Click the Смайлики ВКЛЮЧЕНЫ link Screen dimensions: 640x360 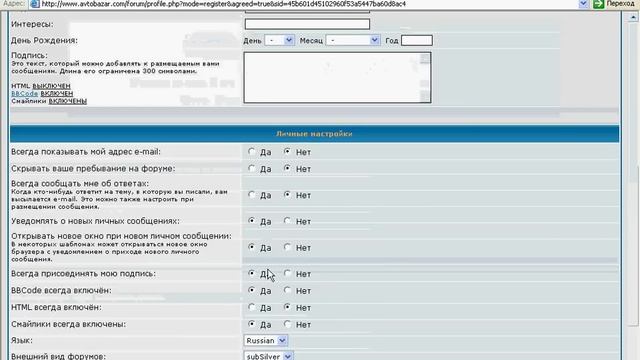click(x=68, y=101)
